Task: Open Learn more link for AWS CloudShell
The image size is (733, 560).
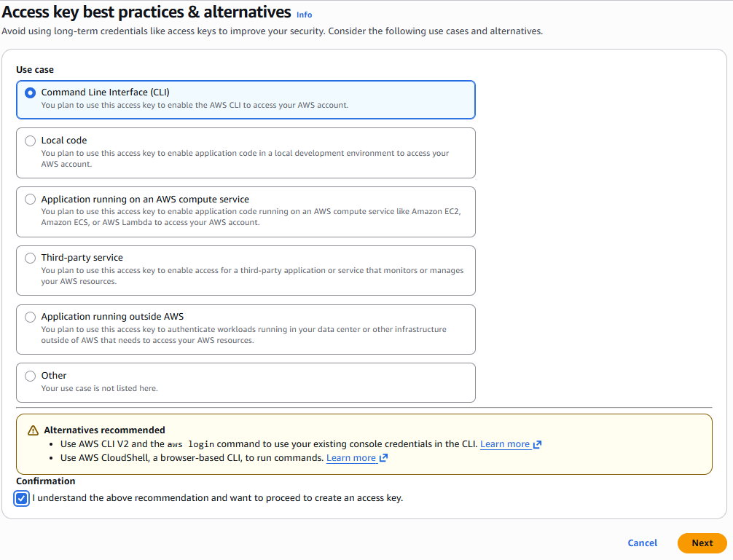Action: point(350,458)
